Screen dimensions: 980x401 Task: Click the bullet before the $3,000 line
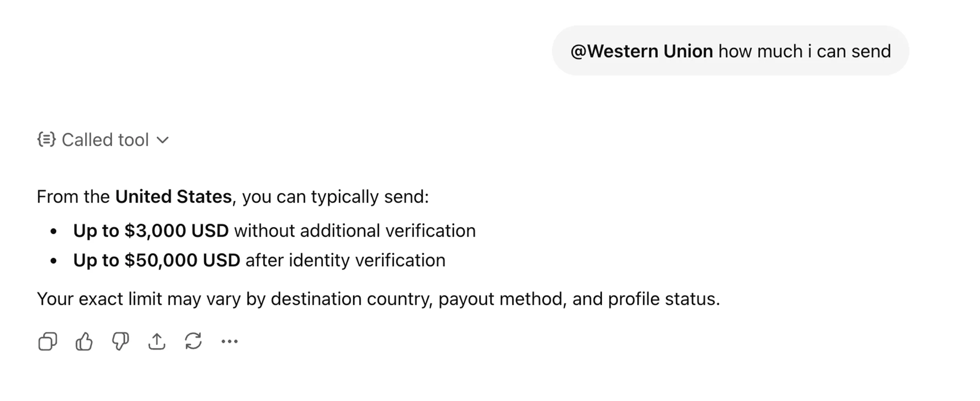coord(54,231)
